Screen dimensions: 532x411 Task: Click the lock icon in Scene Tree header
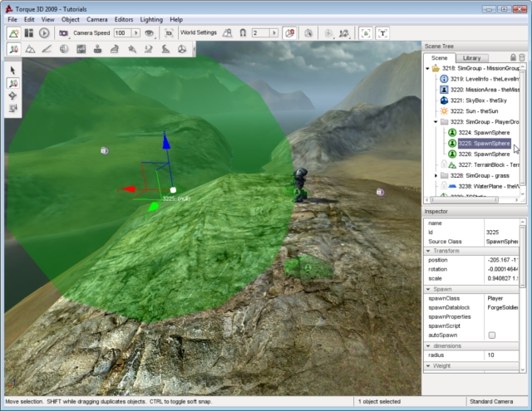(x=512, y=57)
